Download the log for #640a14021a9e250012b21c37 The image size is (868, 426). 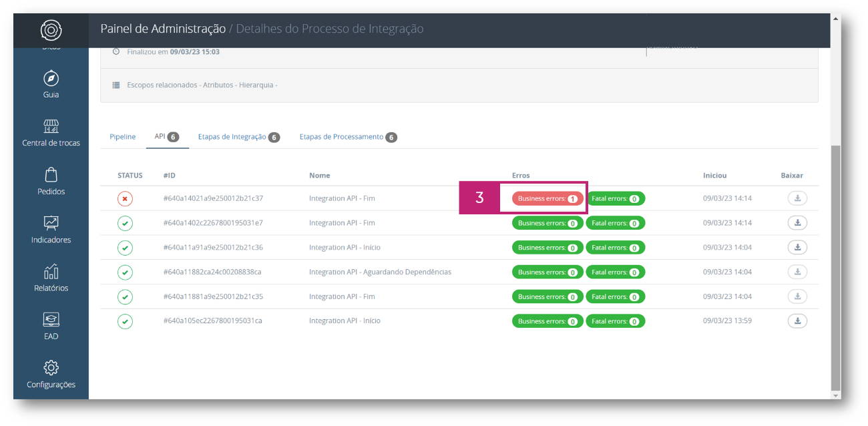tap(797, 198)
